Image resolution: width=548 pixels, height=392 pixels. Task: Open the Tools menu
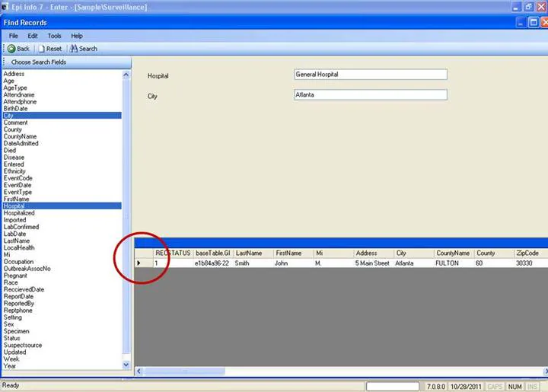55,36
